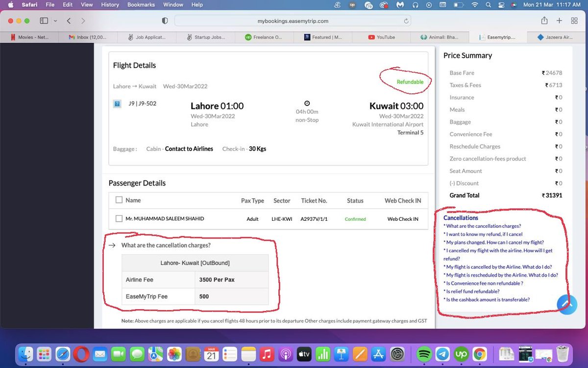The width and height of the screenshot is (588, 368).
Task: Click 'Is Convenience fee non refundable' link
Action: 483,283
